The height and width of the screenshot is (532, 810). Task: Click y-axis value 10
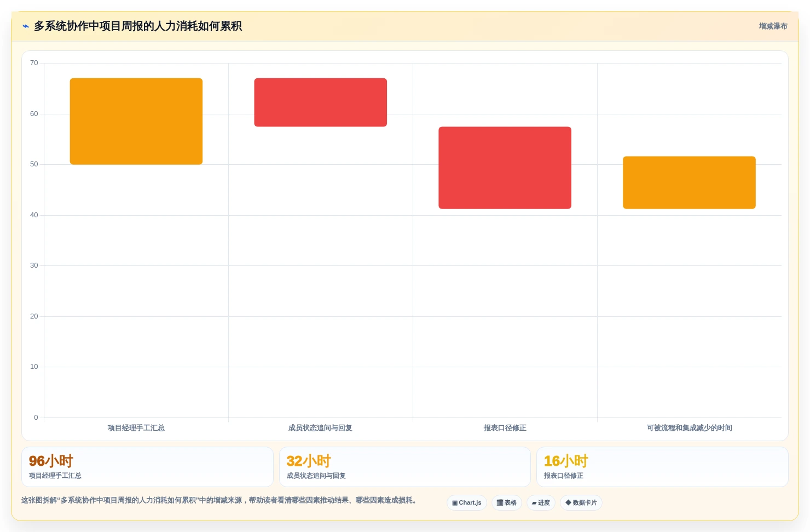point(34,367)
